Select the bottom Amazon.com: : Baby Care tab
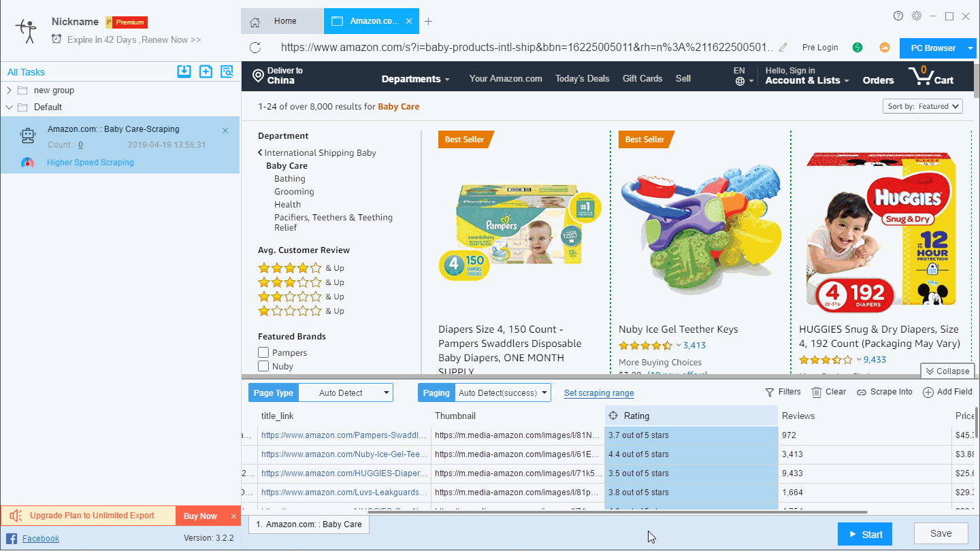This screenshot has height=551, width=980. [x=309, y=524]
